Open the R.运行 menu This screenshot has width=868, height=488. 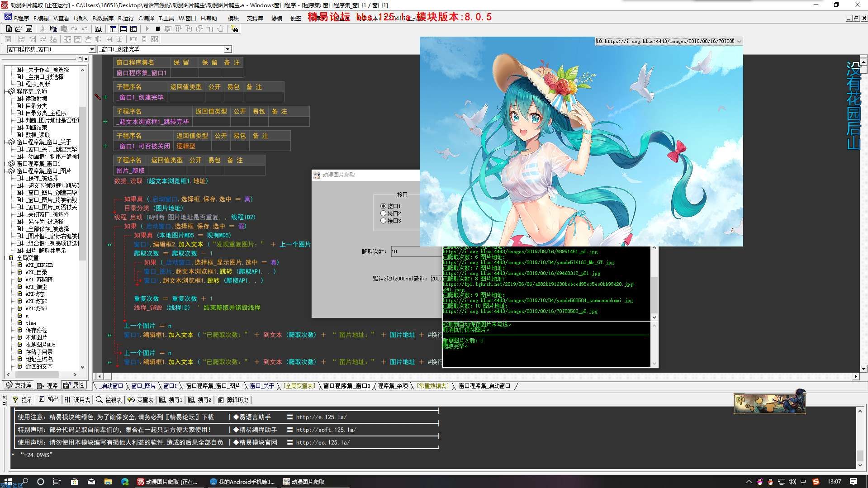click(x=126, y=18)
